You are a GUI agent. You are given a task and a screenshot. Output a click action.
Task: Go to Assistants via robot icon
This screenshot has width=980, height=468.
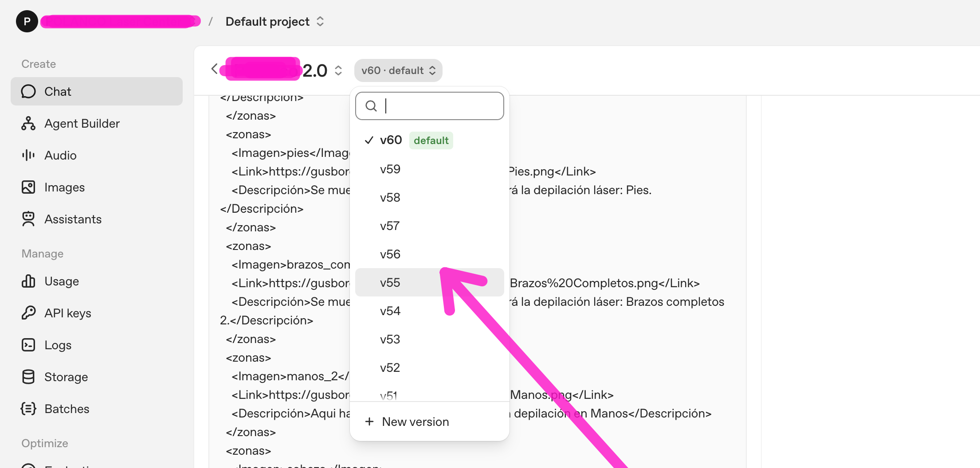click(x=28, y=219)
